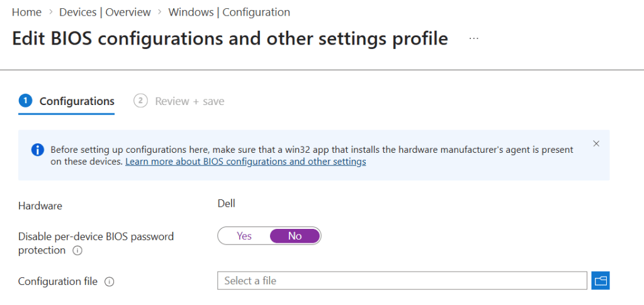Click the Select a file input field
The height and width of the screenshot is (305, 644).
point(402,280)
